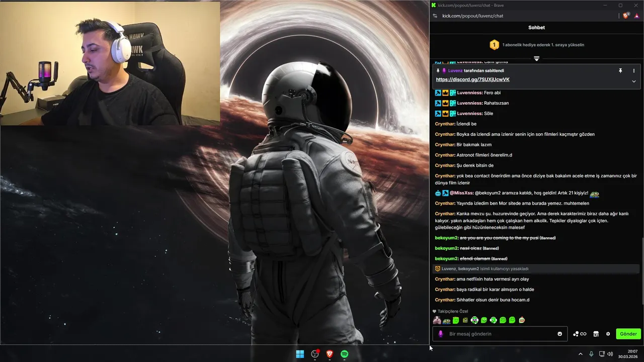Open @MissXss username in welcome message

pyautogui.click(x=461, y=194)
